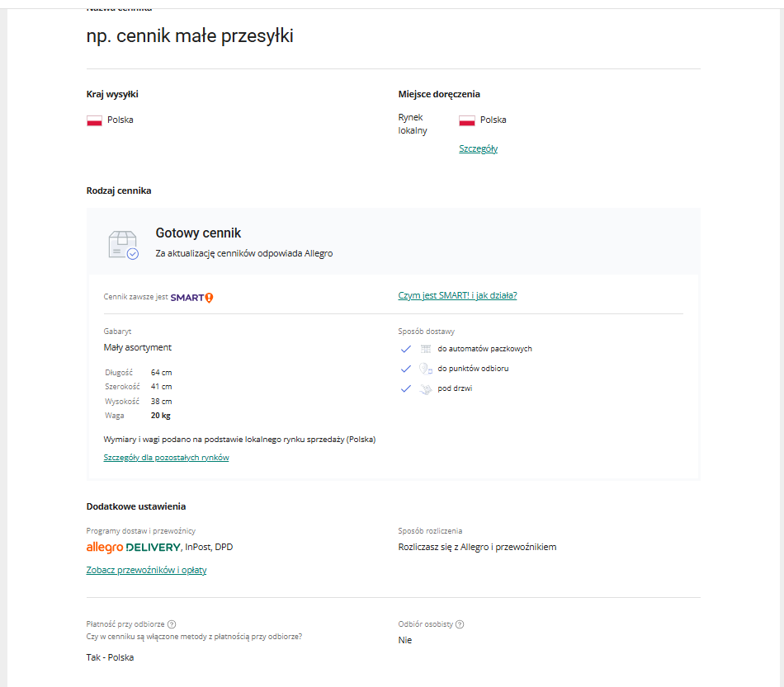Click the Allegro Delivery logo
784x687 pixels.
click(133, 548)
